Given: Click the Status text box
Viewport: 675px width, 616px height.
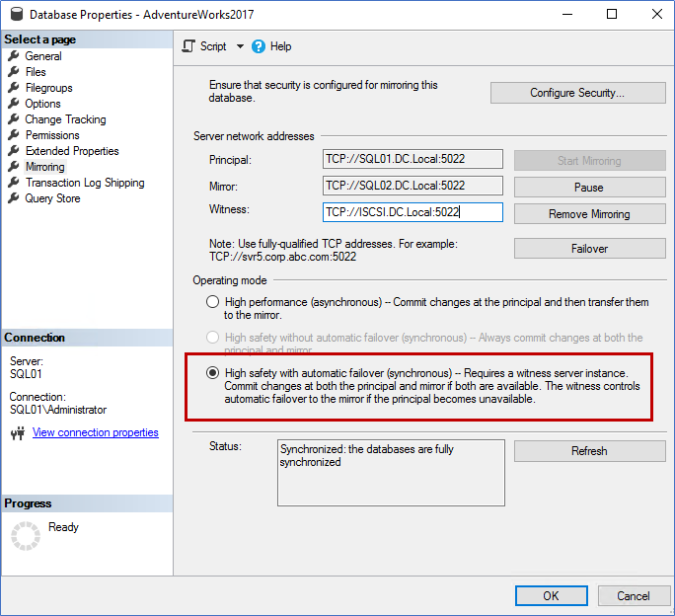Looking at the screenshot, I should (391, 473).
